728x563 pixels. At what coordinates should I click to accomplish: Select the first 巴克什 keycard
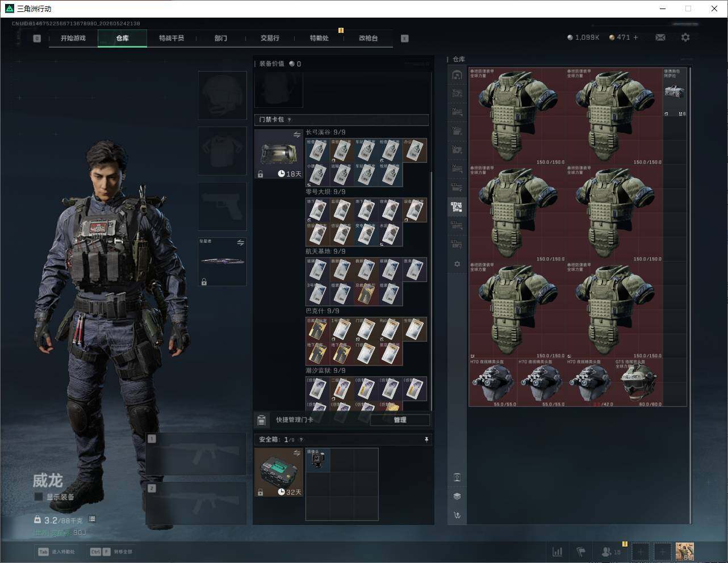click(x=318, y=329)
